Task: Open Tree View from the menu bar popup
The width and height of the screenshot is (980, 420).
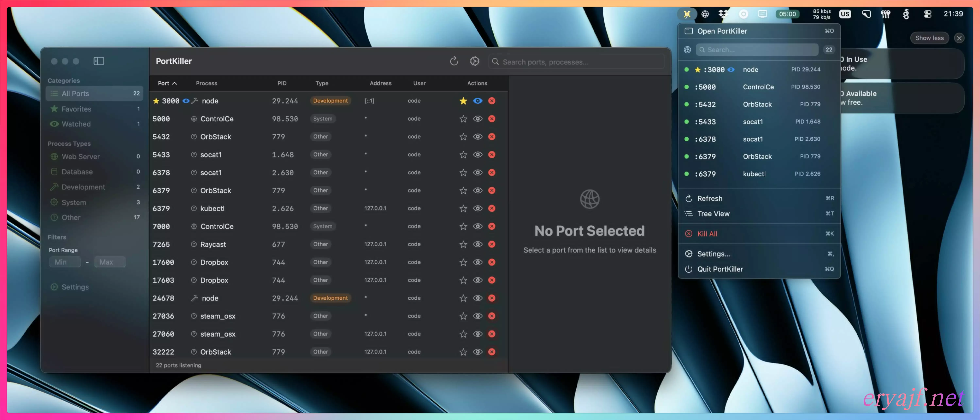Action: click(x=713, y=214)
